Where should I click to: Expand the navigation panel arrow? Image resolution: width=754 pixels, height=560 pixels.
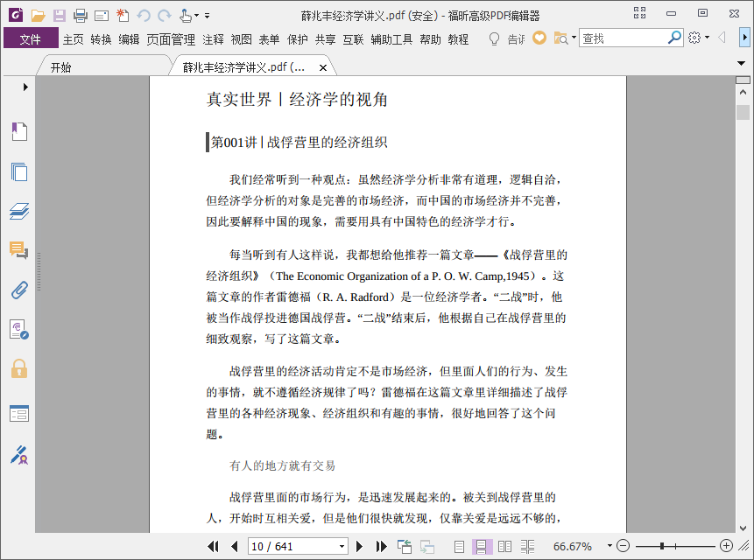click(x=25, y=87)
